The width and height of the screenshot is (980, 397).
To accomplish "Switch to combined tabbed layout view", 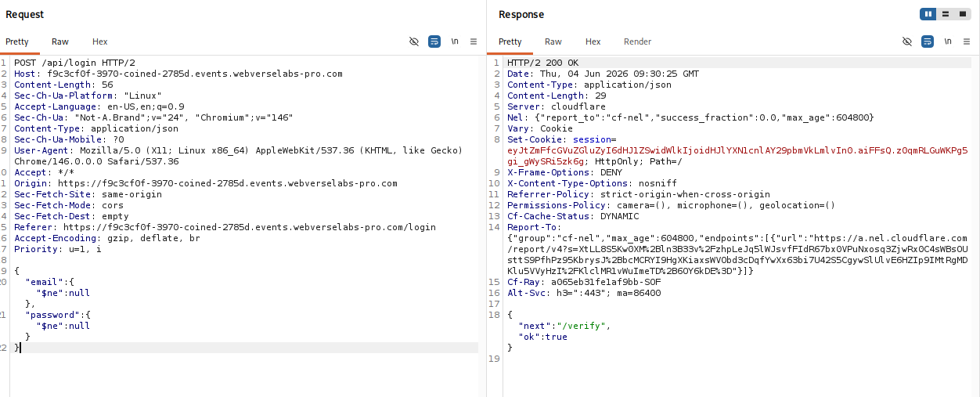I will point(962,14).
